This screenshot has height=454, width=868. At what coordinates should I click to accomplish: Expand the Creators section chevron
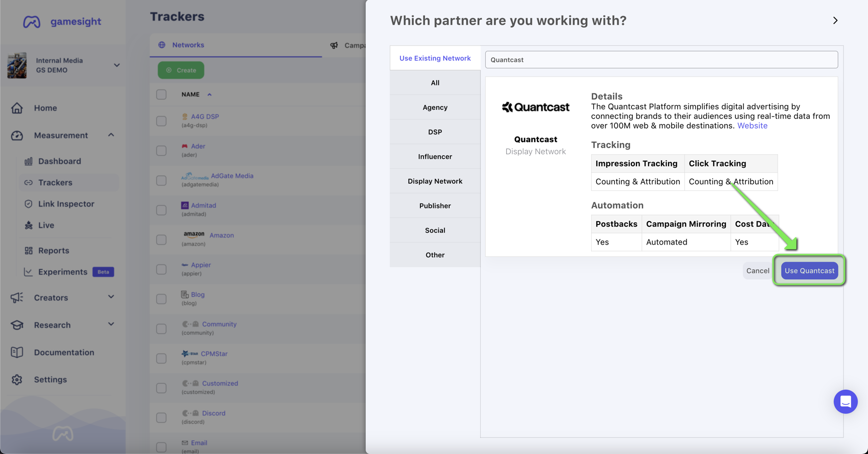pos(111,297)
